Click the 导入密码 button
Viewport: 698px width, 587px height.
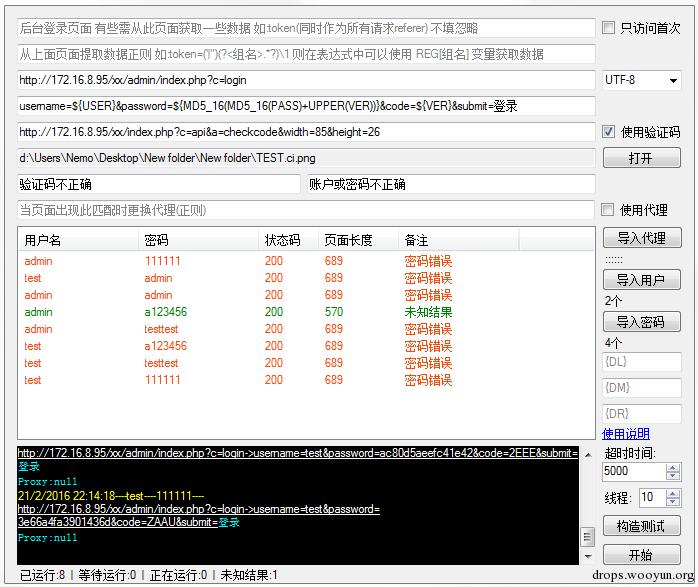click(641, 322)
